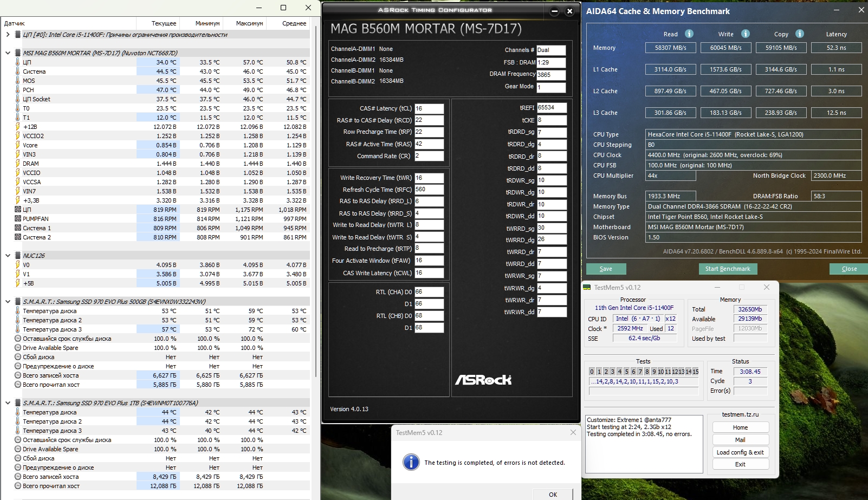Click the RAS# to CAS# Delay (tRCD) field
Image resolution: width=868 pixels, height=500 pixels.
tap(429, 120)
